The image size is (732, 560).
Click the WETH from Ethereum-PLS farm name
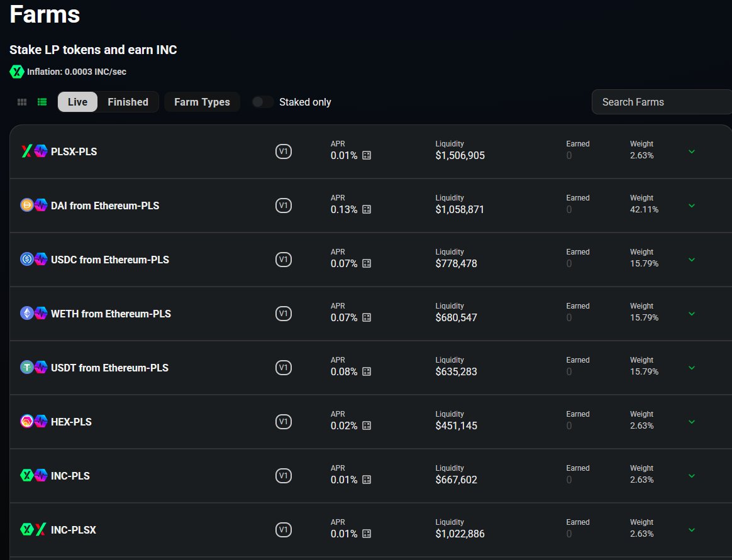pos(111,314)
